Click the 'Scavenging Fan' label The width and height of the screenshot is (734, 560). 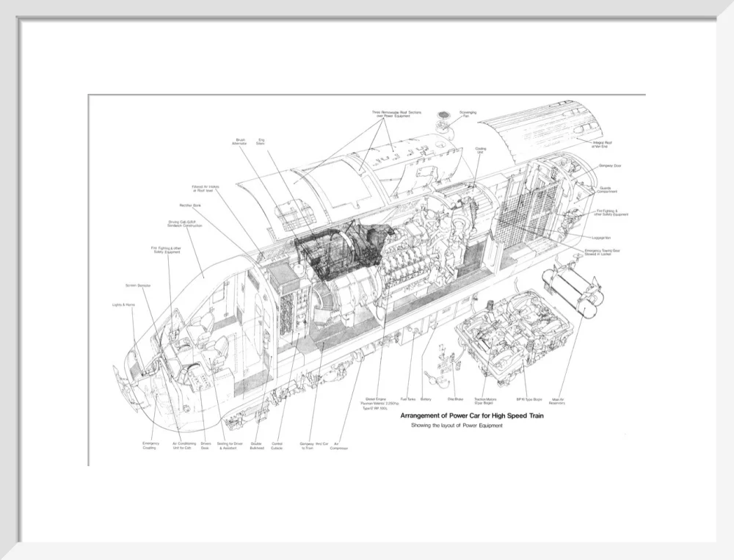pyautogui.click(x=468, y=114)
